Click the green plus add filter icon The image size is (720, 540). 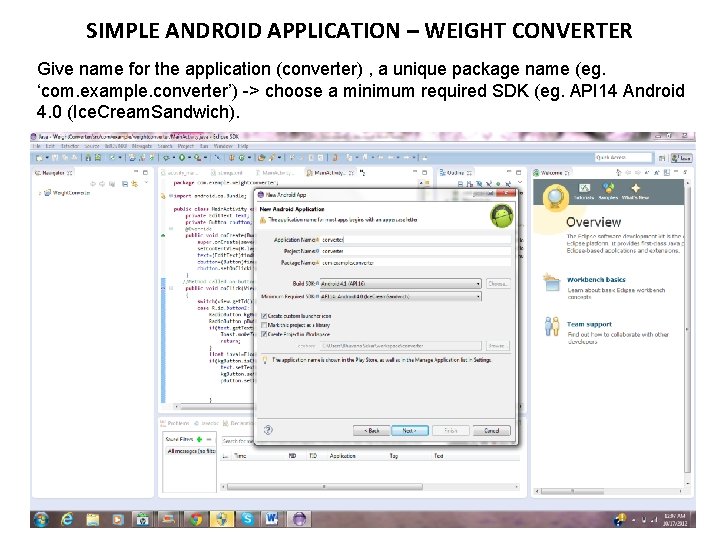(199, 439)
